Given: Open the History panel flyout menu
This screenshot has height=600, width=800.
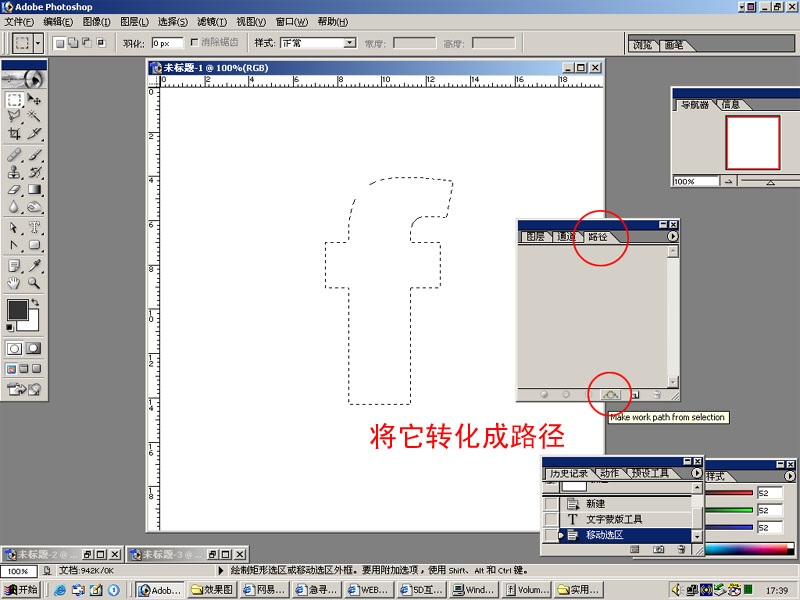Looking at the screenshot, I should click(x=696, y=473).
